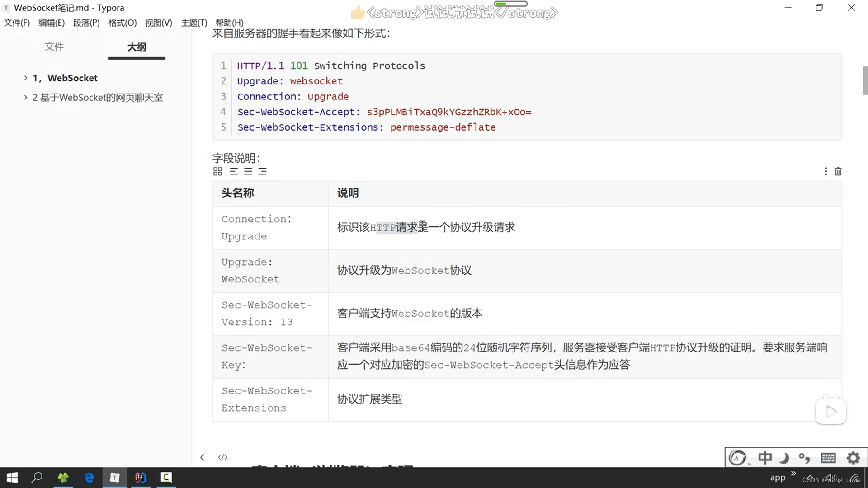Click the 帮助(H) menu item
Viewport: 868px width, 488px height.
(x=230, y=23)
